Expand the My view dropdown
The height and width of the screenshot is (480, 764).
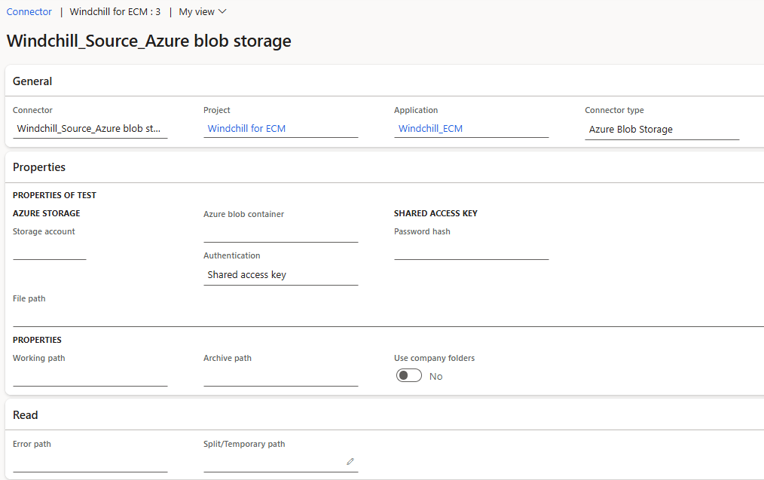tap(202, 12)
